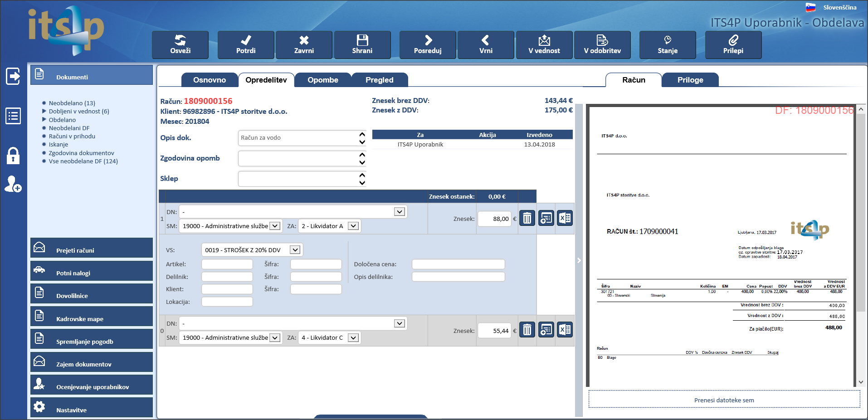
Task: Click the padlock icon in sidebar
Action: click(x=13, y=156)
